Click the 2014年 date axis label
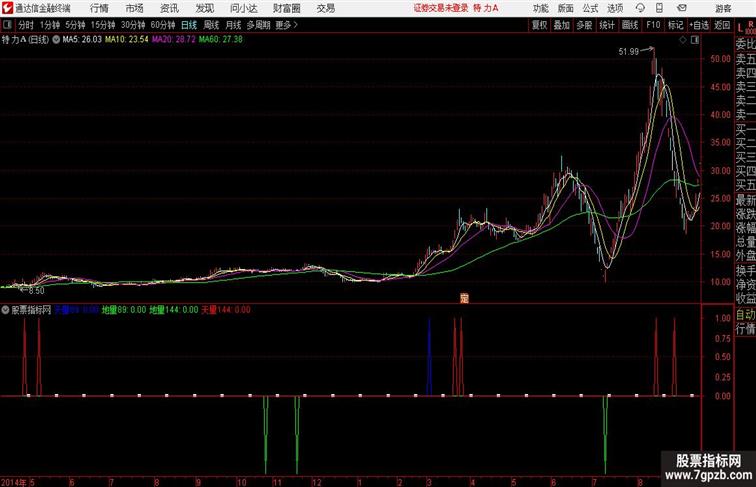 point(14,482)
